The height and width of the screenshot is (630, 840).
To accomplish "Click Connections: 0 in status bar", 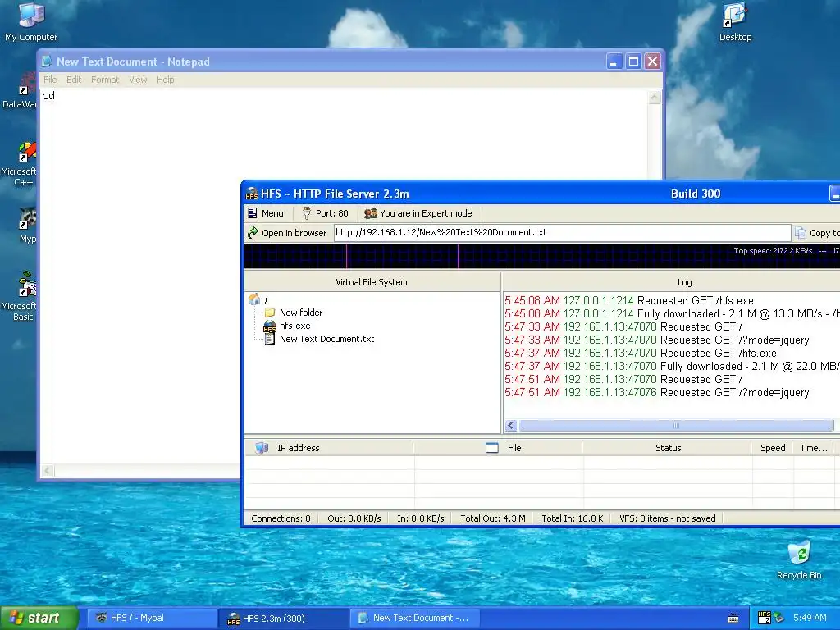I will 281,518.
